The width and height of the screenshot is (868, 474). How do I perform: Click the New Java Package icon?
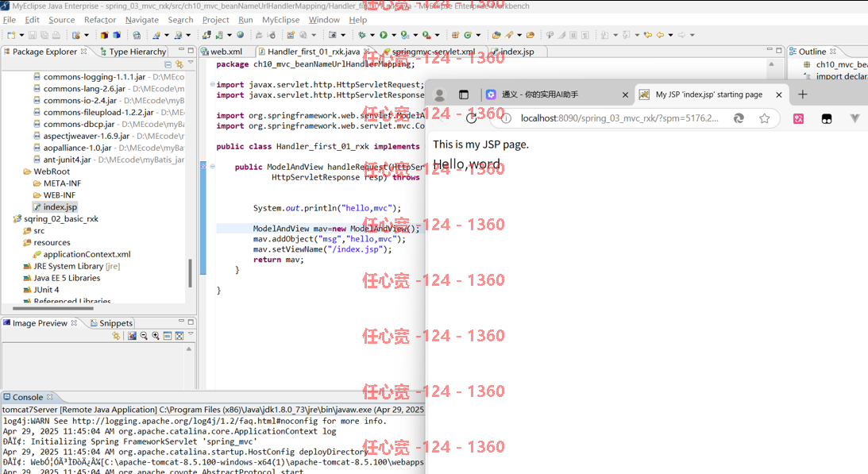point(456,35)
